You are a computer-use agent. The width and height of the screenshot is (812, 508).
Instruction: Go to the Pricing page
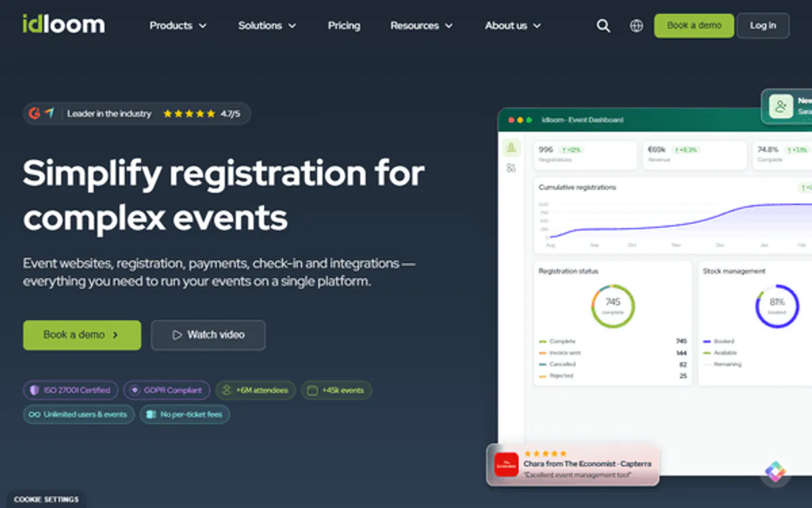click(344, 26)
